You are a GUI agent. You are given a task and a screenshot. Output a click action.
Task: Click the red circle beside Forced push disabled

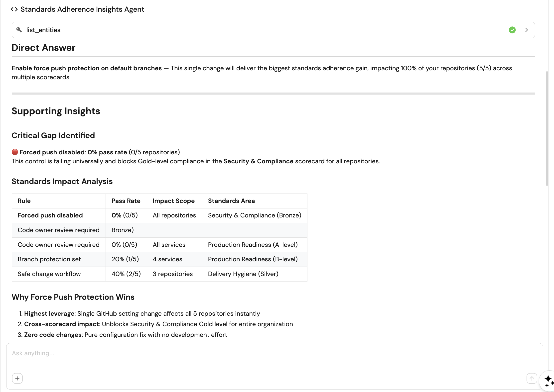click(15, 152)
